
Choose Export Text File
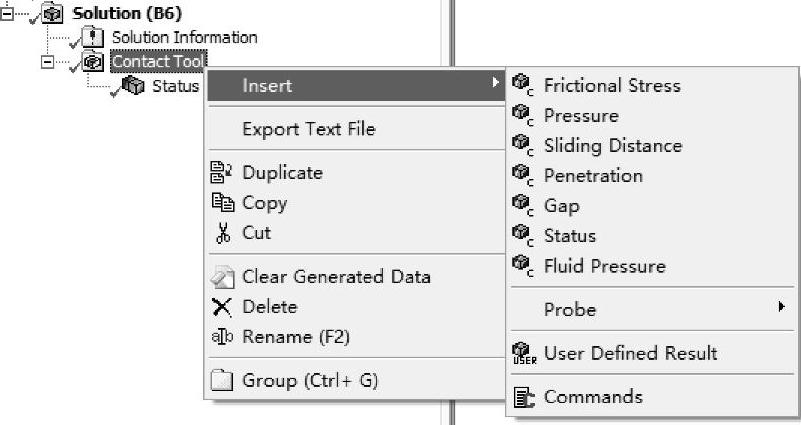point(308,129)
